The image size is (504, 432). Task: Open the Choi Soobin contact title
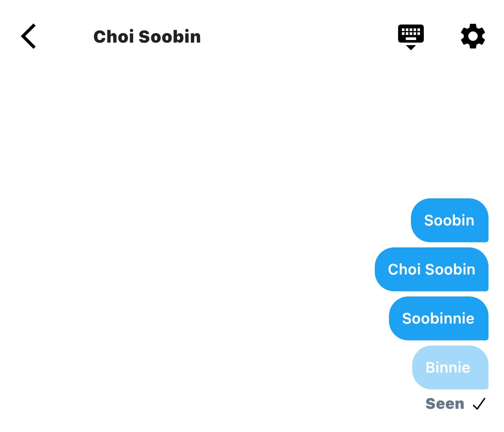tap(147, 37)
